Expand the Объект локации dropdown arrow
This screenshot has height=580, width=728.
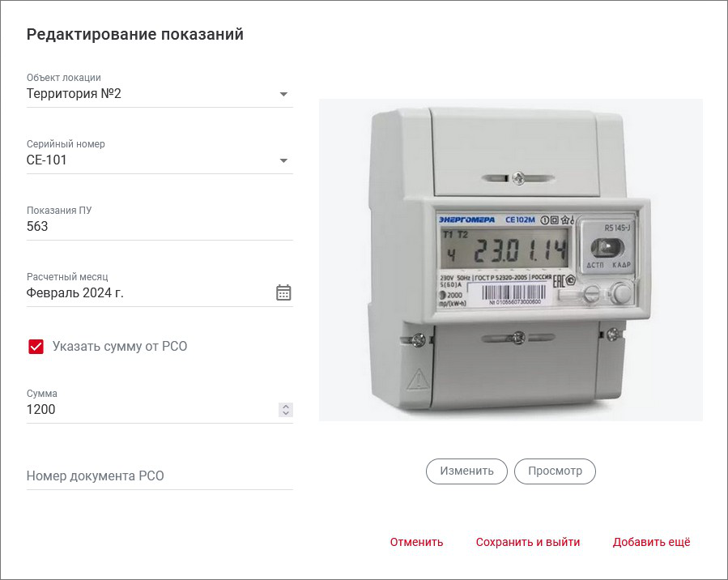(x=283, y=94)
